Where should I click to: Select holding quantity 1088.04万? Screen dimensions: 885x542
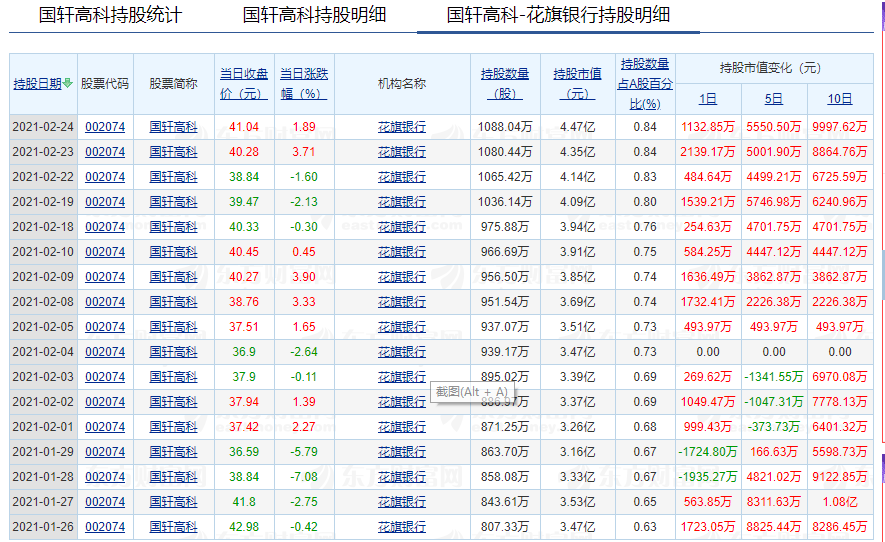click(x=505, y=127)
